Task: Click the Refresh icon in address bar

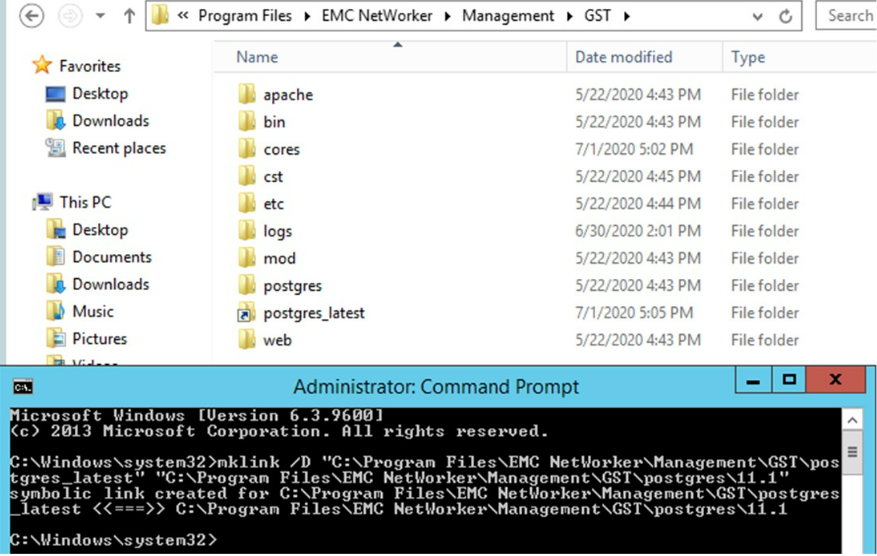Action: (x=786, y=16)
